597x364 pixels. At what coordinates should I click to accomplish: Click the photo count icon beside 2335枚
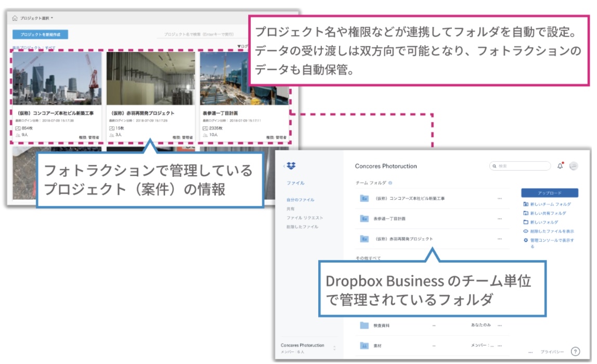205,128
